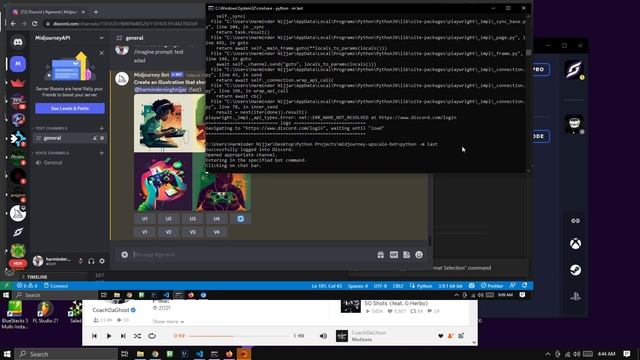This screenshot has width=640, height=360.
Task: Open the S logo profile icon in right app
Action: coord(574,70)
